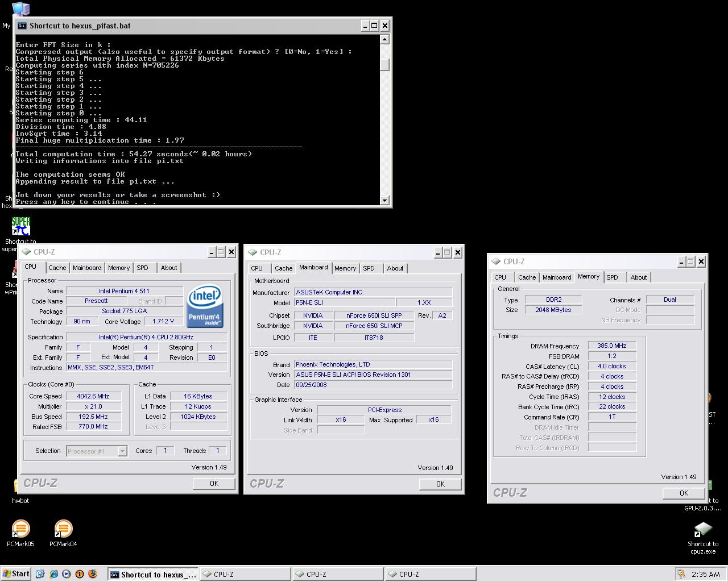Select Memory tab in the Mainboard window

click(345, 268)
